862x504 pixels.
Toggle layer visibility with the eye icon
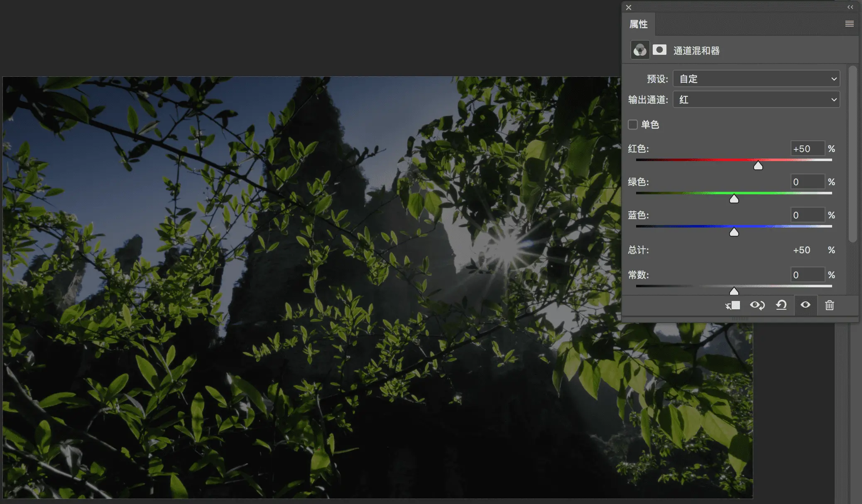tap(806, 305)
